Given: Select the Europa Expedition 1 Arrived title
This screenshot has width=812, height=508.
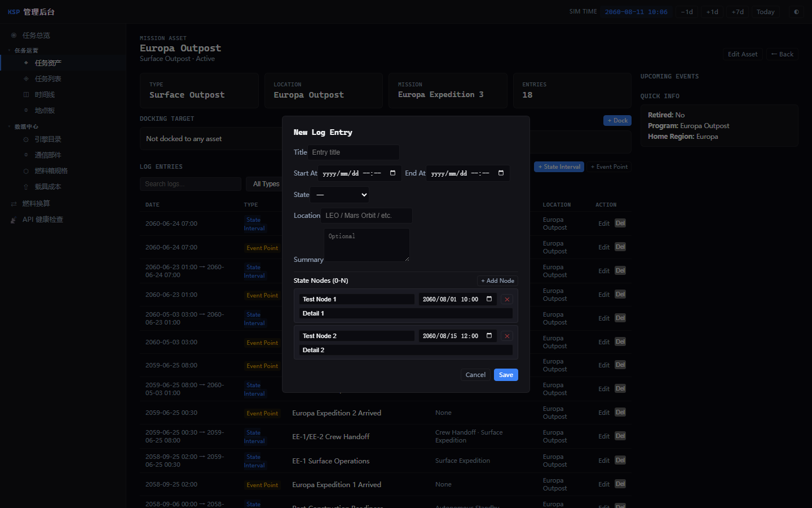Looking at the screenshot, I should [337, 485].
